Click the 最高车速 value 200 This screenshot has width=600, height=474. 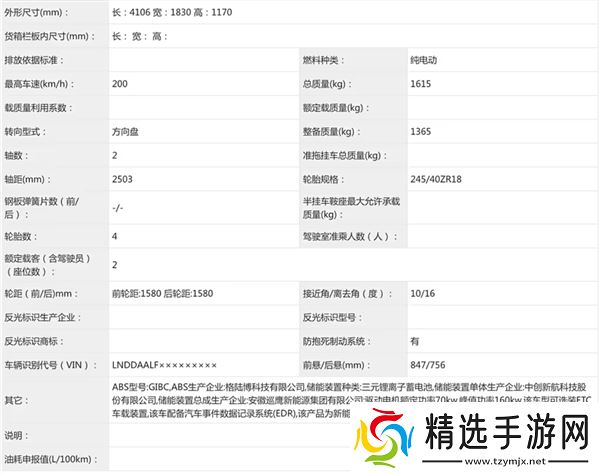point(121,85)
